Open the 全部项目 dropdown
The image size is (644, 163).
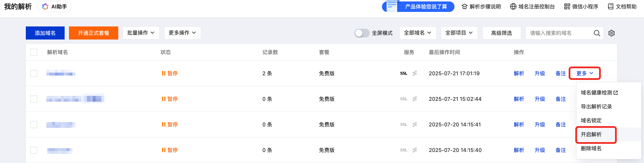[459, 33]
